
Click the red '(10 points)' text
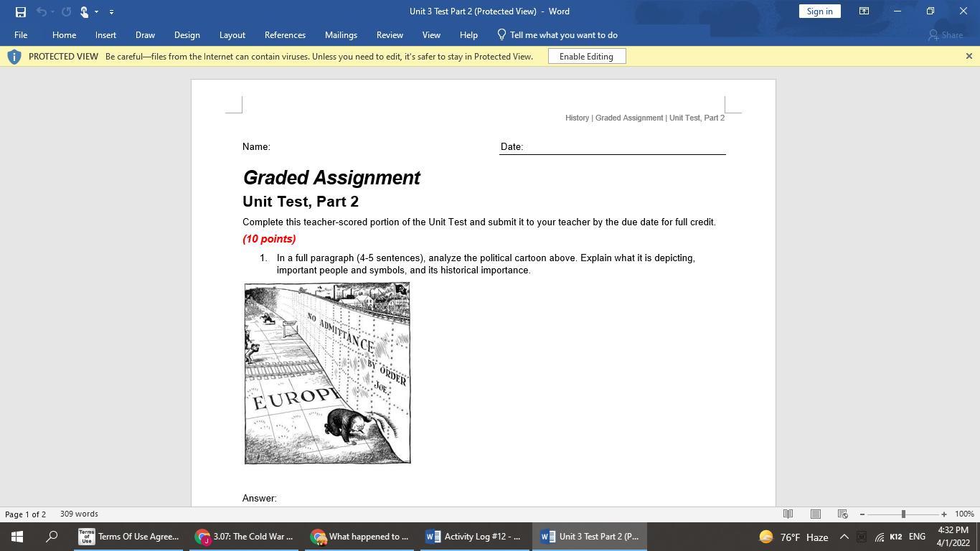coord(269,239)
